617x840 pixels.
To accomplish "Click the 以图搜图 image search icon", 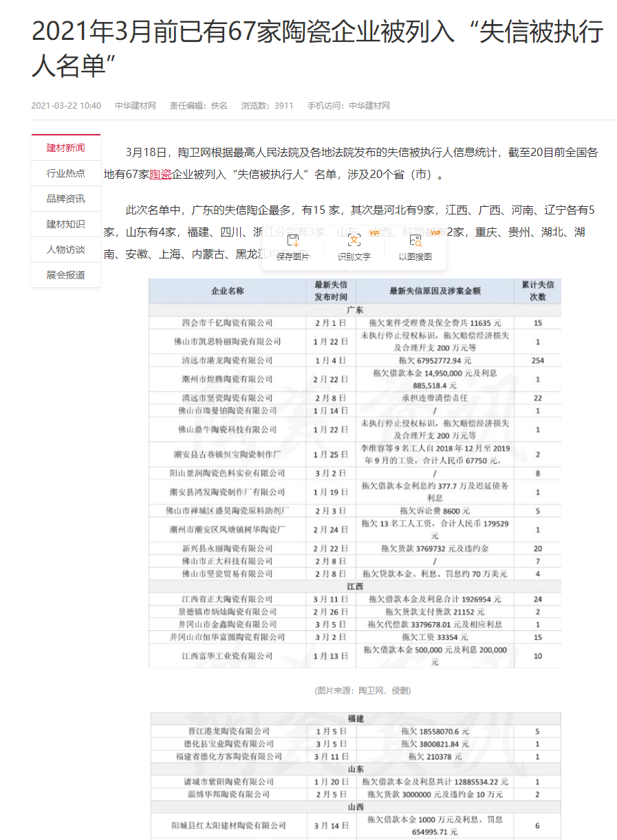I will pos(415,241).
